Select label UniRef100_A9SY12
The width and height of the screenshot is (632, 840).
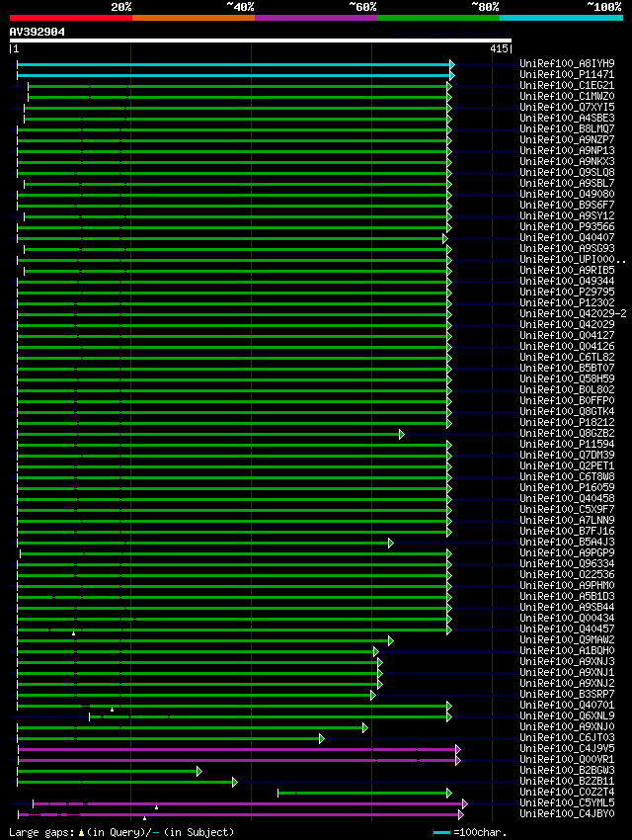[567, 215]
